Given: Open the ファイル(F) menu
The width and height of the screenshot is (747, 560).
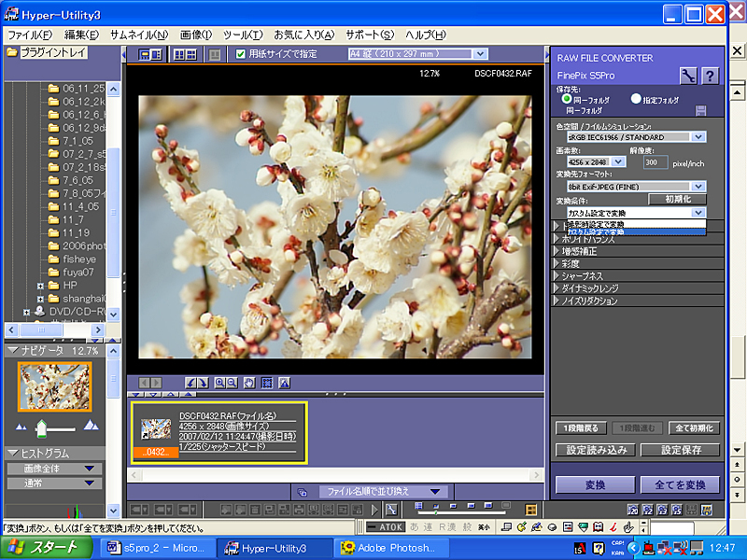Looking at the screenshot, I should click(x=30, y=35).
